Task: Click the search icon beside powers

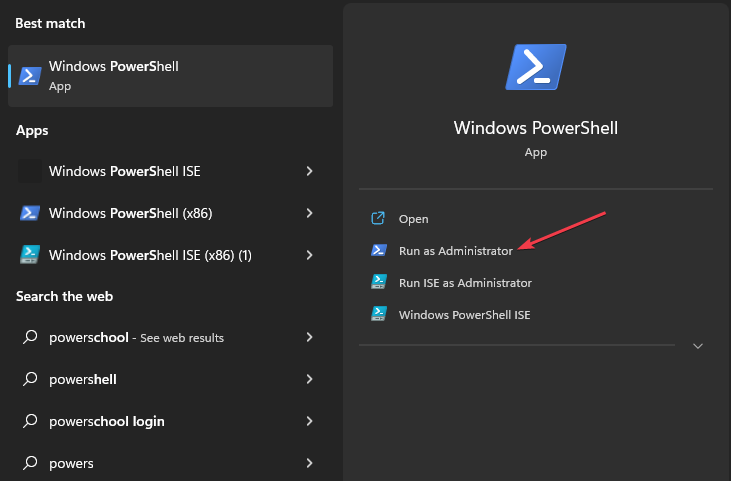Action: click(30, 462)
